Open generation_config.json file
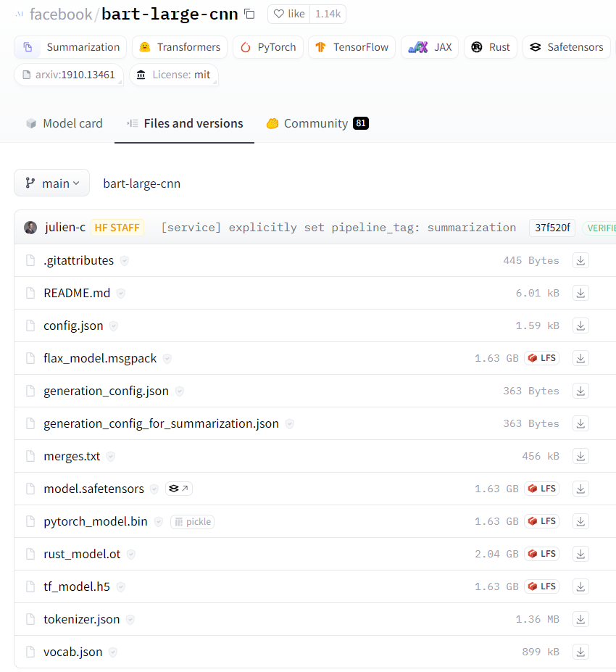616x672 pixels. pos(107,391)
